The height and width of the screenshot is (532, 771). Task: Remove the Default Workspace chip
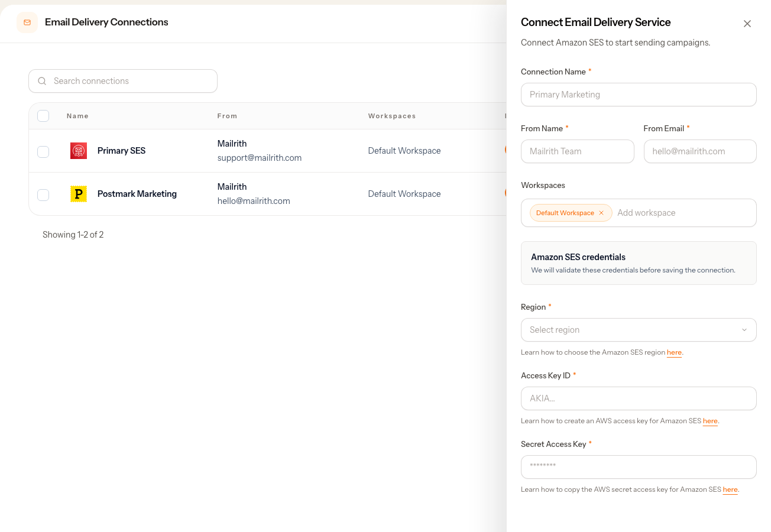(x=601, y=213)
